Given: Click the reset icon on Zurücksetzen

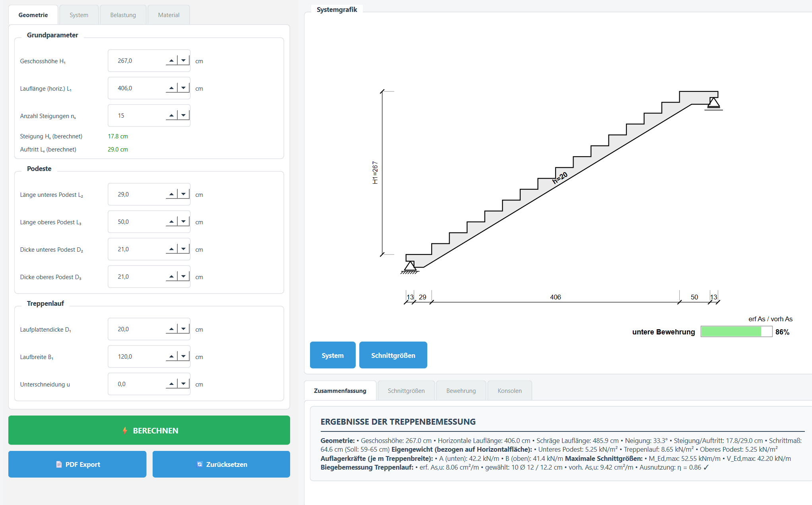Looking at the screenshot, I should coord(200,464).
